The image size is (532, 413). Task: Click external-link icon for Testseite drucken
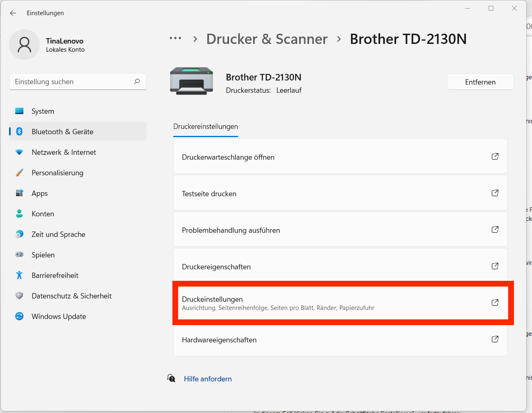[x=495, y=193]
